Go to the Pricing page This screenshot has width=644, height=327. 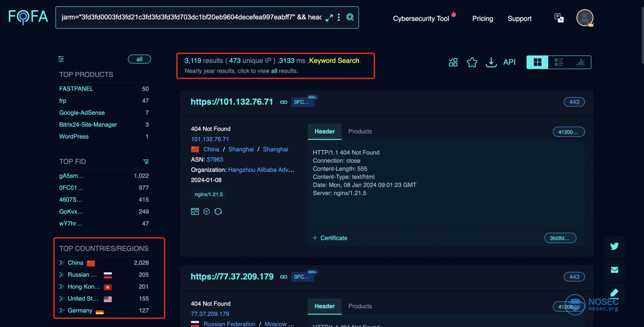pyautogui.click(x=483, y=18)
